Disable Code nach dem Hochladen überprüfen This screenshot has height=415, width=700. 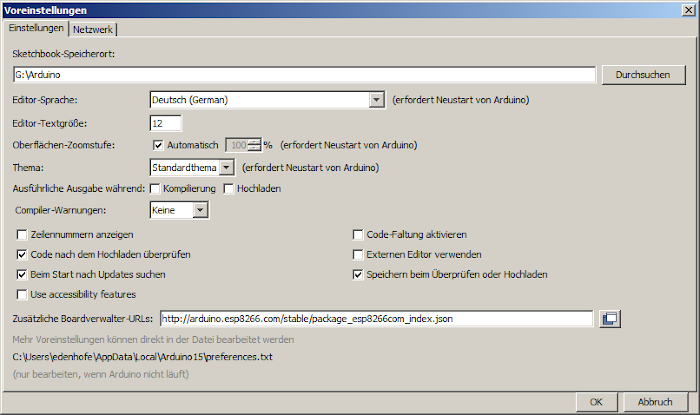click(x=22, y=254)
